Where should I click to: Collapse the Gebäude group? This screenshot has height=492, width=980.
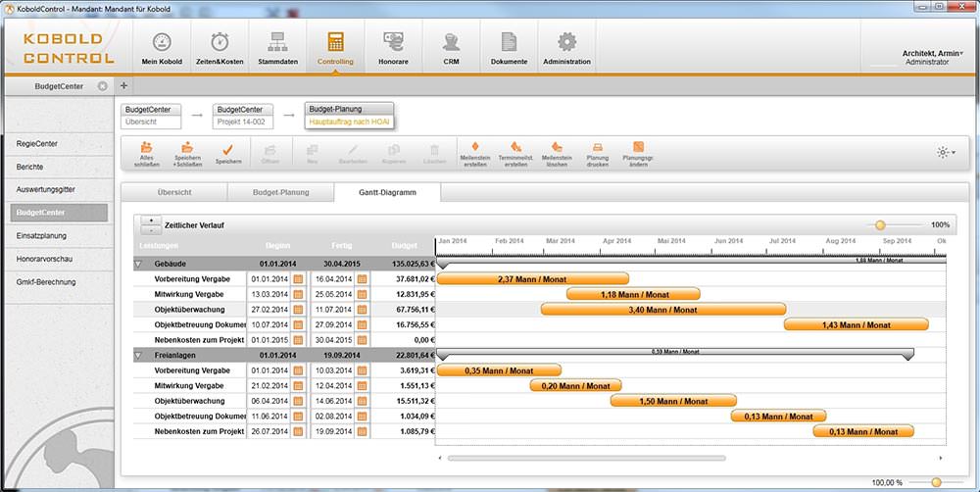[x=138, y=264]
